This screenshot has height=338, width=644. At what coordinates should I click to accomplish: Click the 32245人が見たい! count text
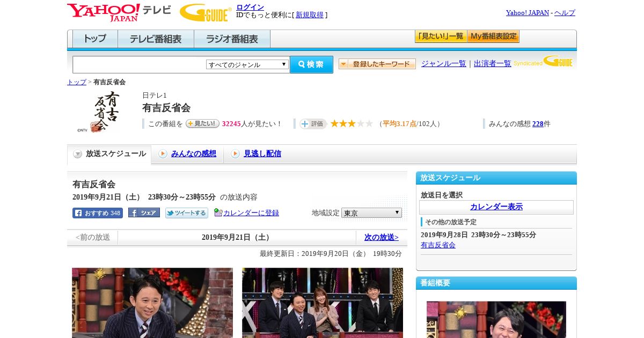click(252, 124)
